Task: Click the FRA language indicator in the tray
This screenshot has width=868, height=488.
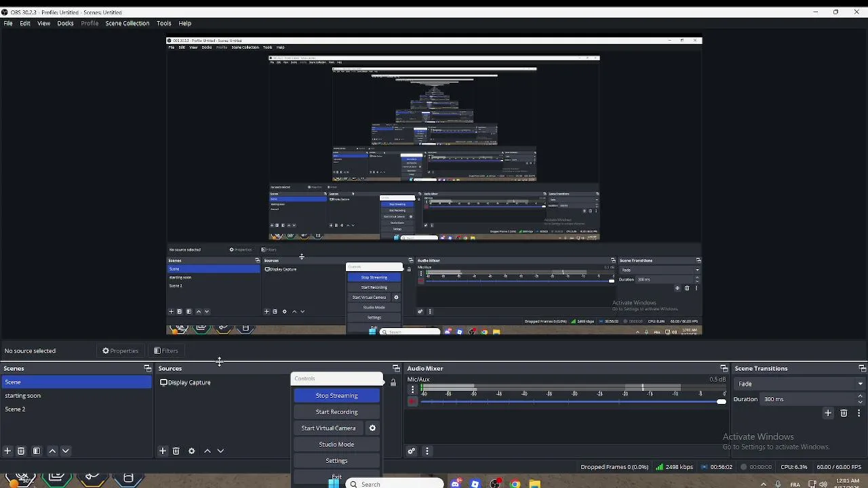Action: click(x=795, y=485)
